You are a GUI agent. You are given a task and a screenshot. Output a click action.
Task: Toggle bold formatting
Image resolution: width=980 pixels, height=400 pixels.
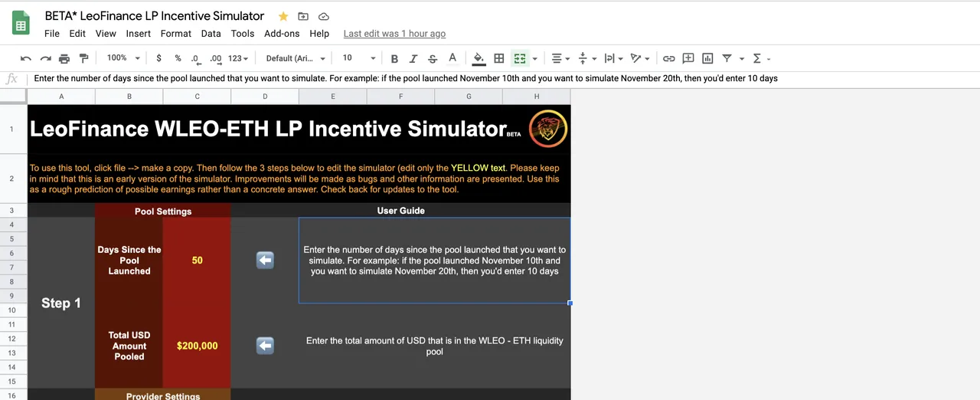pyautogui.click(x=394, y=58)
